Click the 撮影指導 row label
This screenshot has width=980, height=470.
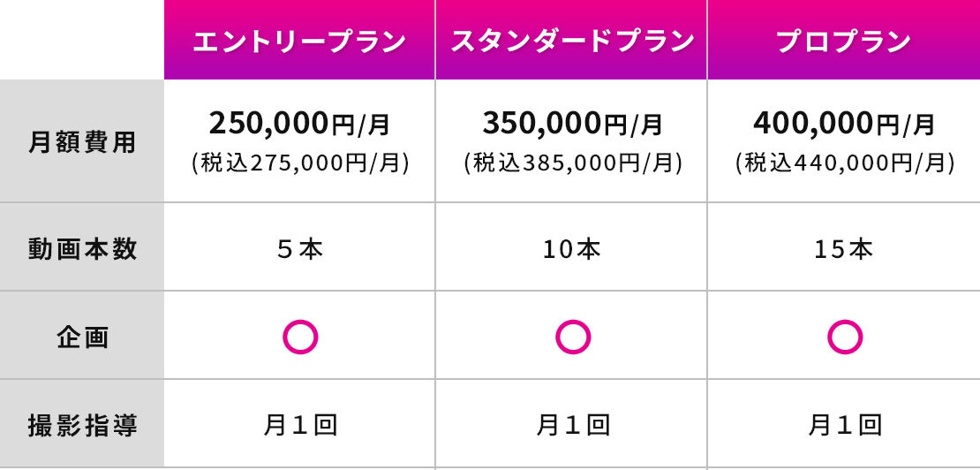point(83,426)
